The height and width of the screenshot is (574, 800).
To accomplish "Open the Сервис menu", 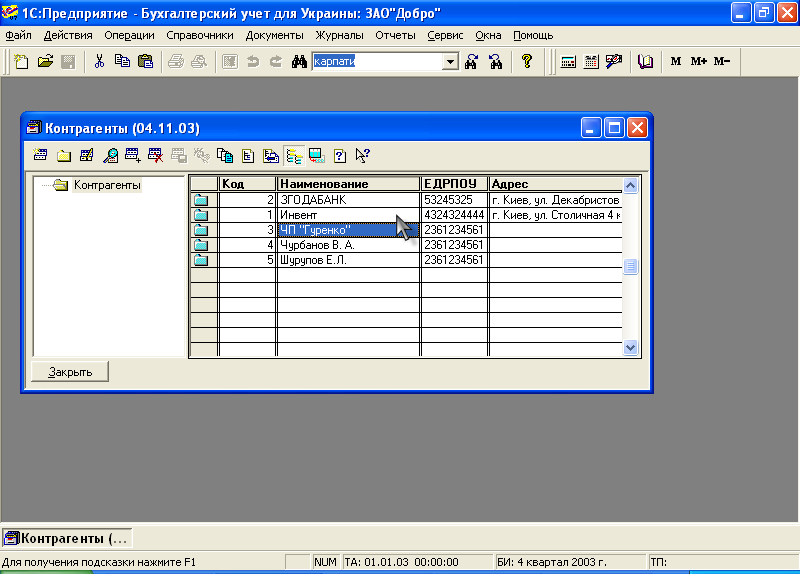I will click(x=445, y=35).
